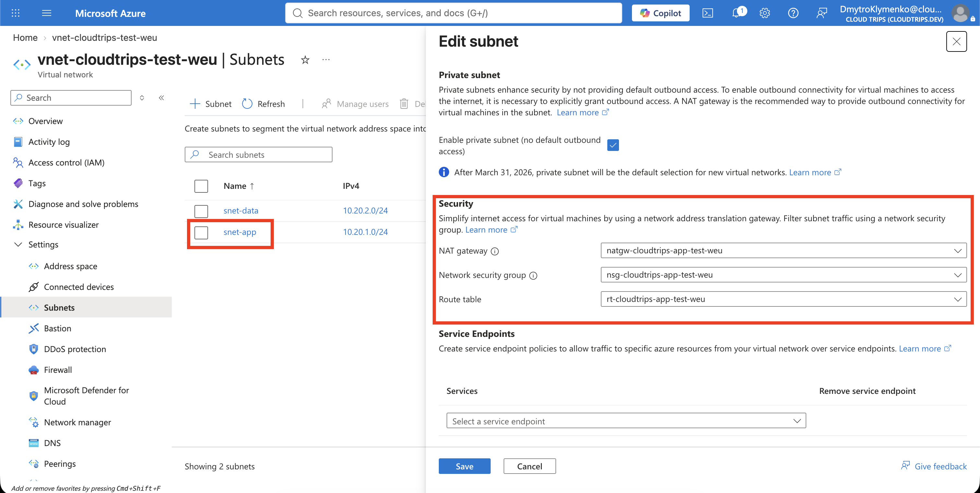Open Select a service endpoint dropdown

click(626, 421)
